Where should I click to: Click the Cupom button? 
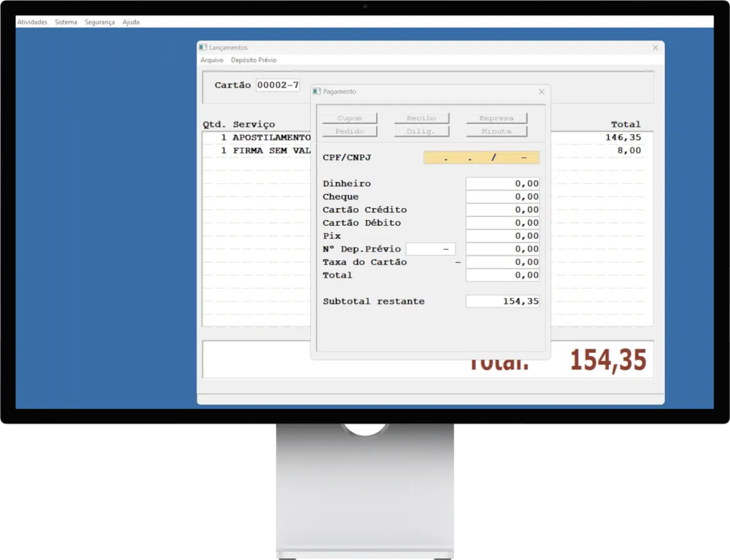[350, 118]
